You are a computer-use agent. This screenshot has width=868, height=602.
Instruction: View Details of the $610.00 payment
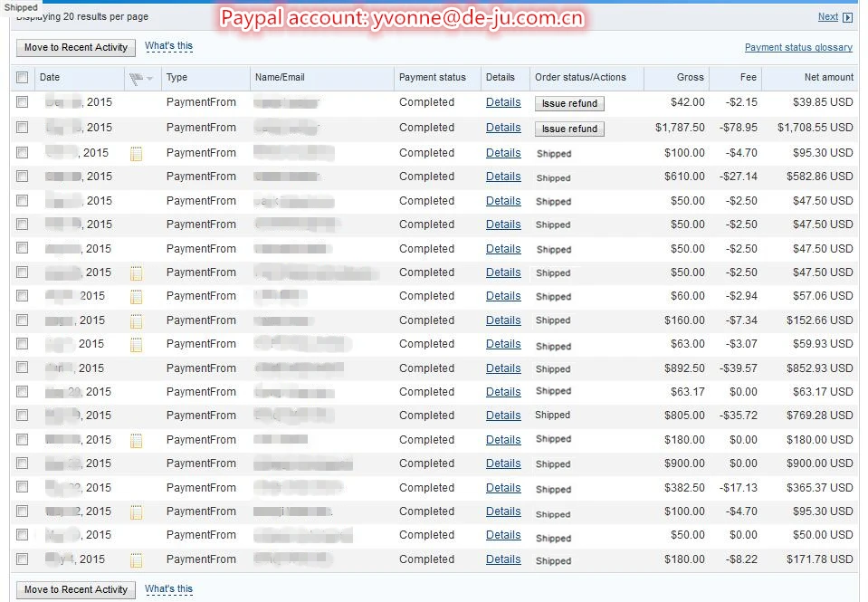click(x=503, y=177)
